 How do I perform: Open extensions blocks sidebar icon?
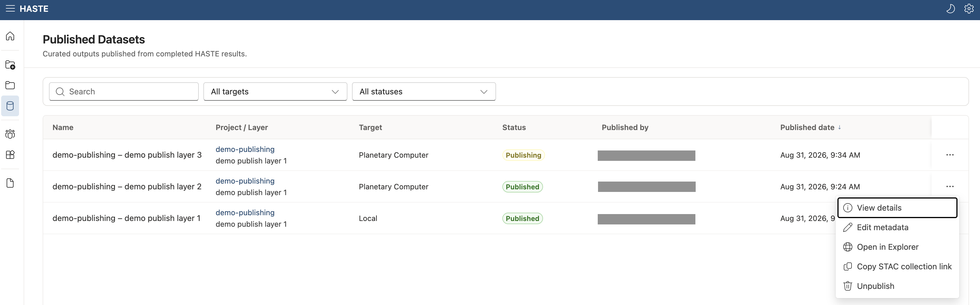coord(10,155)
